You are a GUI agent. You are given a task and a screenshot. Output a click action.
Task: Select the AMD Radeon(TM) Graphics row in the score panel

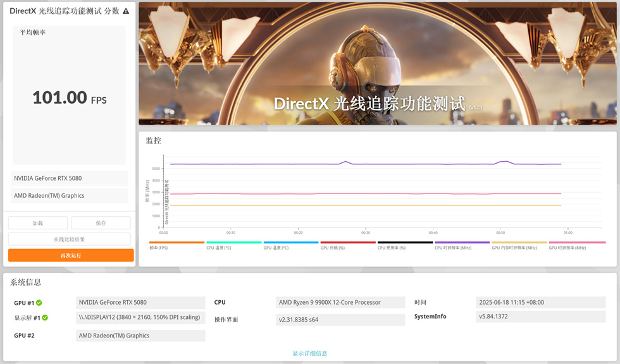point(69,196)
